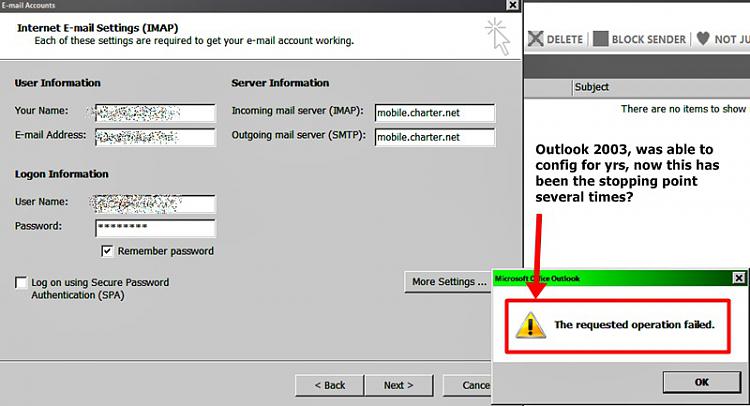Click the Password field
The height and width of the screenshot is (406, 750).
point(155,228)
